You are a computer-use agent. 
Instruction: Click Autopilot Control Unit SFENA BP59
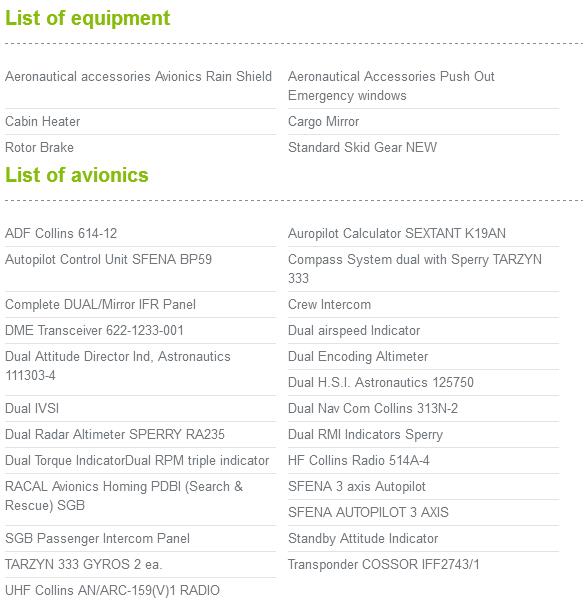pos(109,260)
